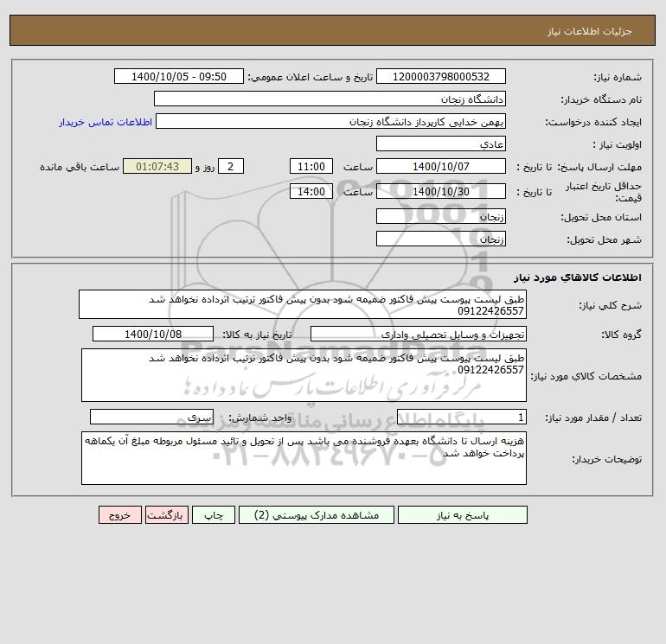This screenshot has width=666, height=644.
Task: Click goods group field تجهیزات و وسایل تحصیلی
Action: (x=419, y=334)
